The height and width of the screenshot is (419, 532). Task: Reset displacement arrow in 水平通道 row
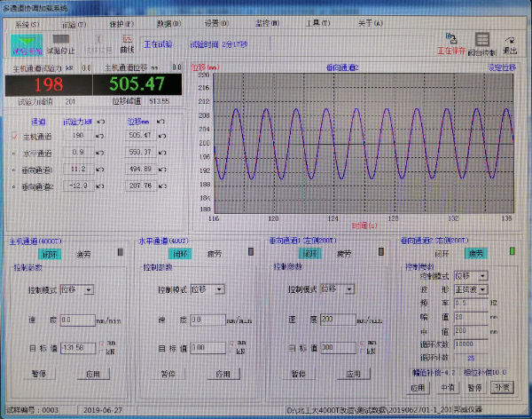162,153
